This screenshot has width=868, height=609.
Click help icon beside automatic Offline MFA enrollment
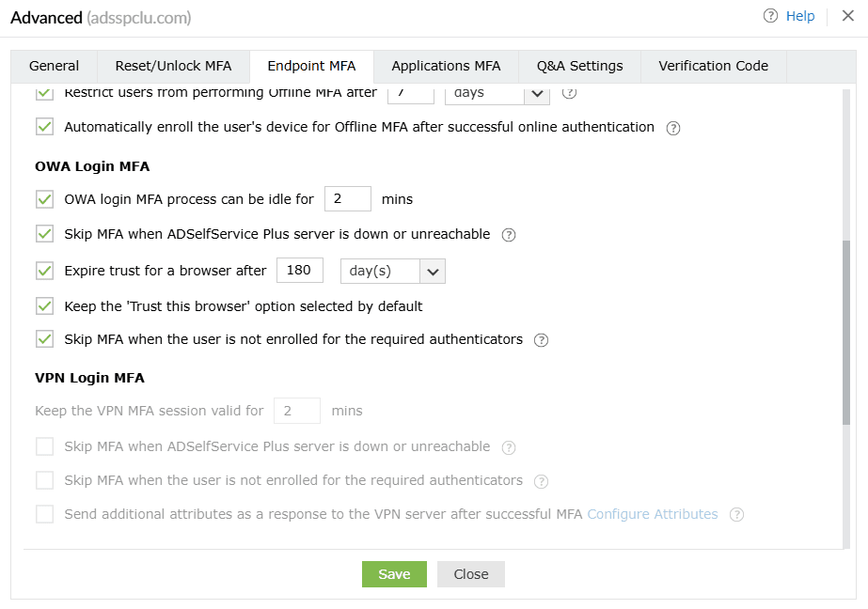pos(673,128)
